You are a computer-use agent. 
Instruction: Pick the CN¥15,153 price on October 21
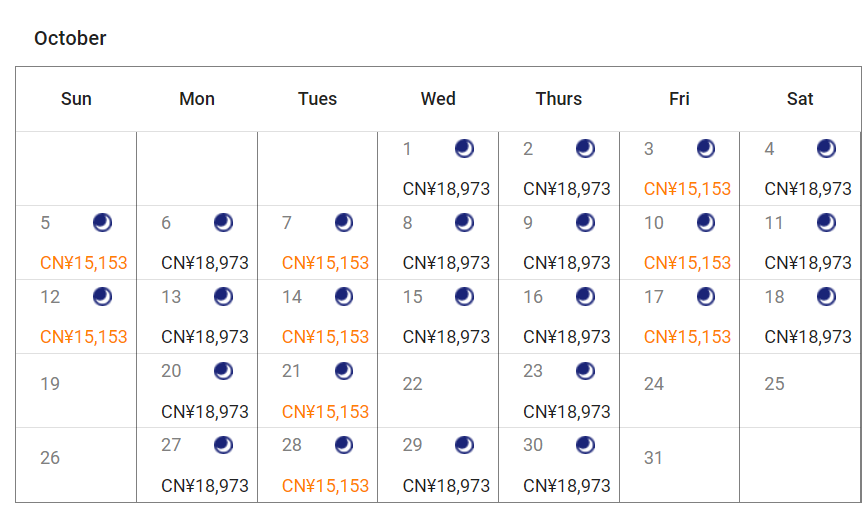325,411
